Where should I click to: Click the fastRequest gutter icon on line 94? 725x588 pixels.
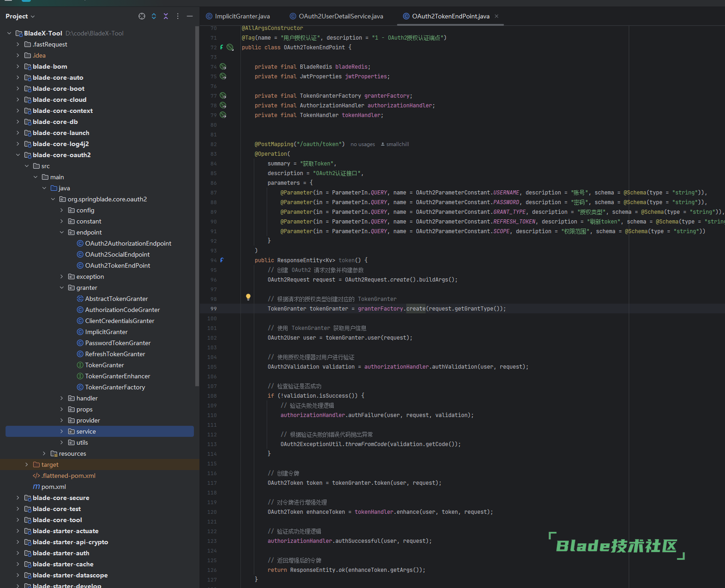coord(222,260)
